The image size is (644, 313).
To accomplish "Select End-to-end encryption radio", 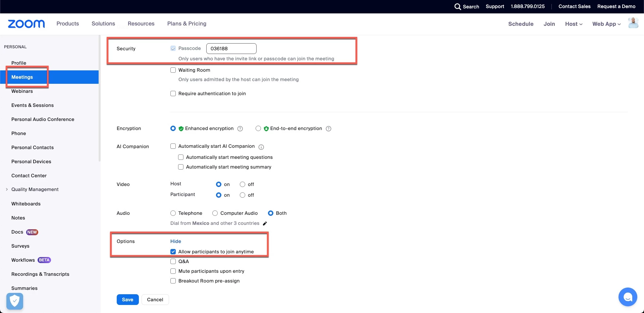I will point(258,128).
